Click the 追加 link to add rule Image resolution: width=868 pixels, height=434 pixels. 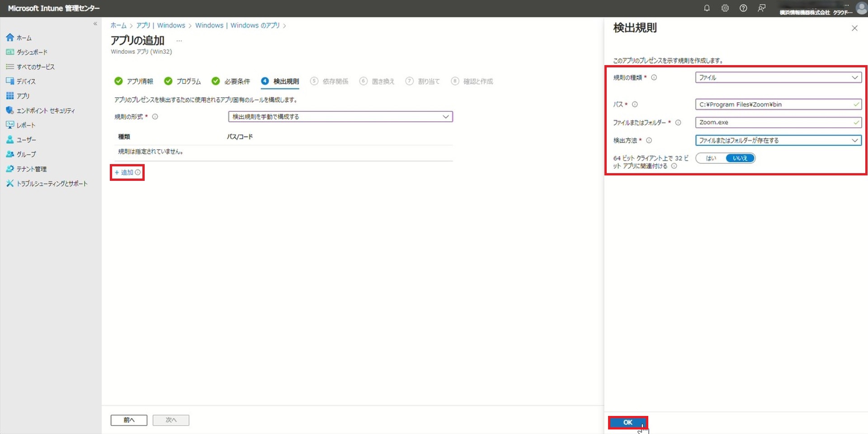click(x=124, y=173)
